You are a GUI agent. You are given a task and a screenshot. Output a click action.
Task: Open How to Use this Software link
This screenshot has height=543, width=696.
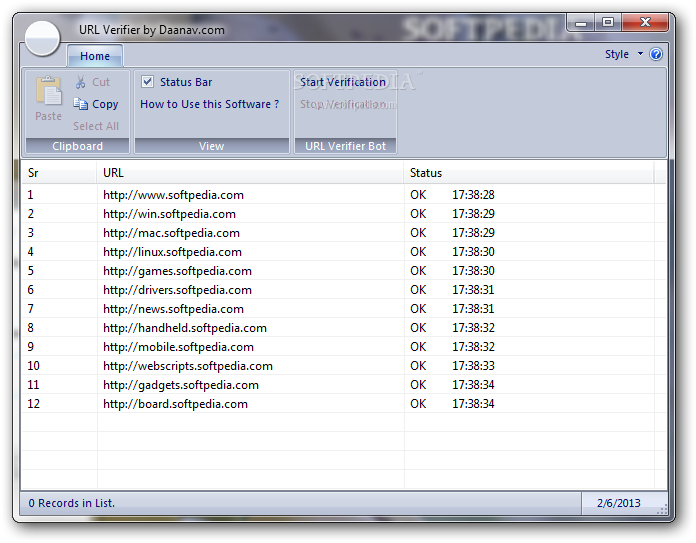click(210, 104)
